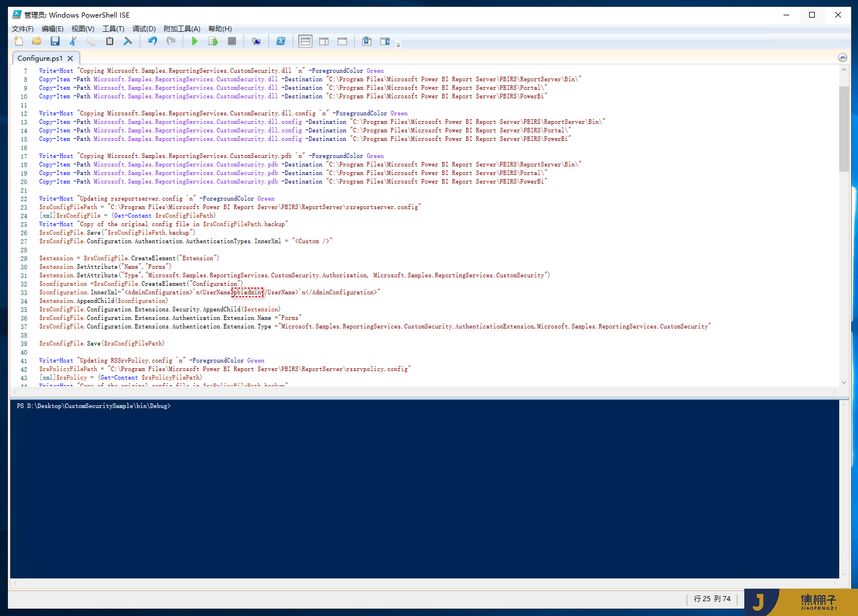Undo the last edit with the Undo arrow
The height and width of the screenshot is (616, 858).
point(152,41)
